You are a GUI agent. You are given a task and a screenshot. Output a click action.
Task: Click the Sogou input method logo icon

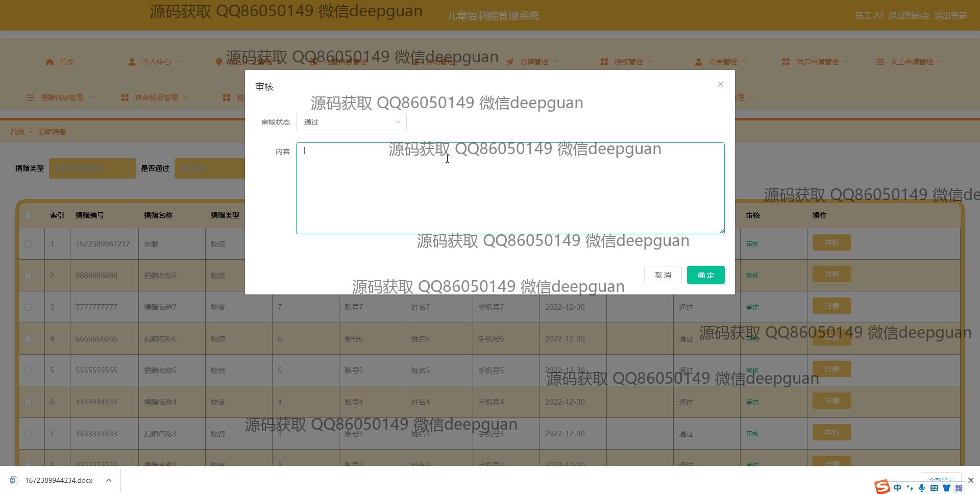pyautogui.click(x=882, y=487)
